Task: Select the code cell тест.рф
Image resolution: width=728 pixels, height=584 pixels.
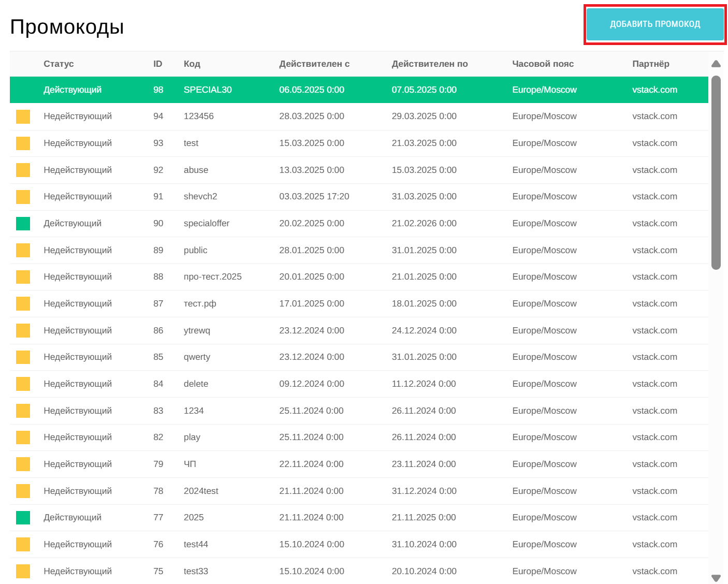Action: point(200,303)
